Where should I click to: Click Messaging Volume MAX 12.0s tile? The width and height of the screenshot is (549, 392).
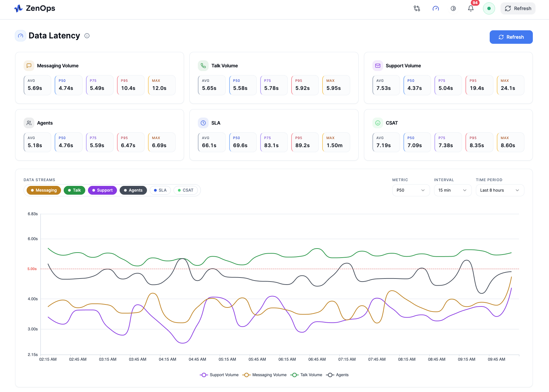162,85
